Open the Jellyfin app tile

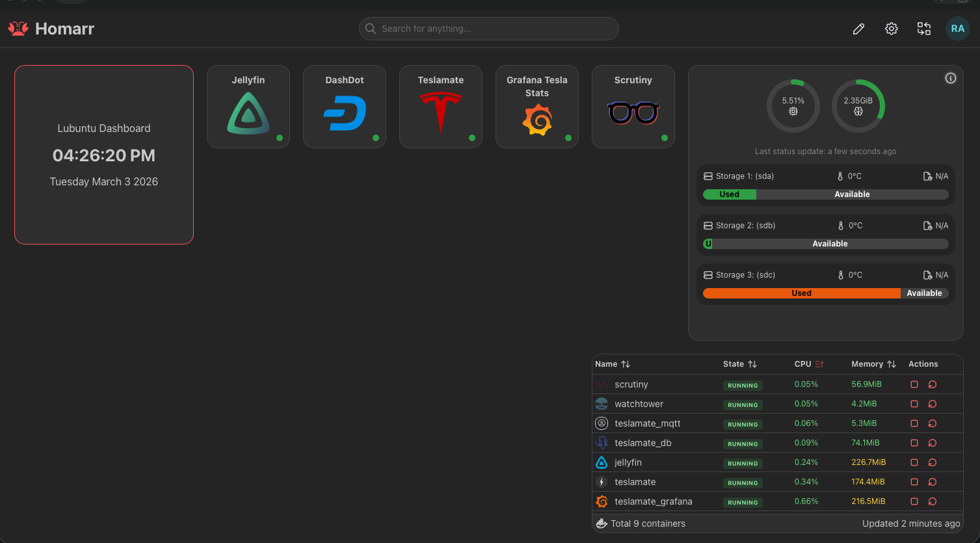click(248, 107)
